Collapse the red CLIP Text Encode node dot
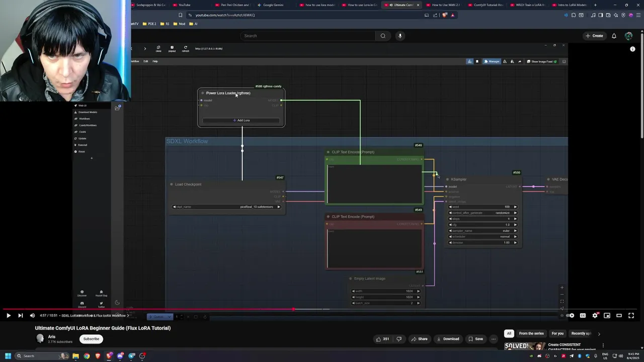Screen dimensions: 644x362 click(x=328, y=217)
